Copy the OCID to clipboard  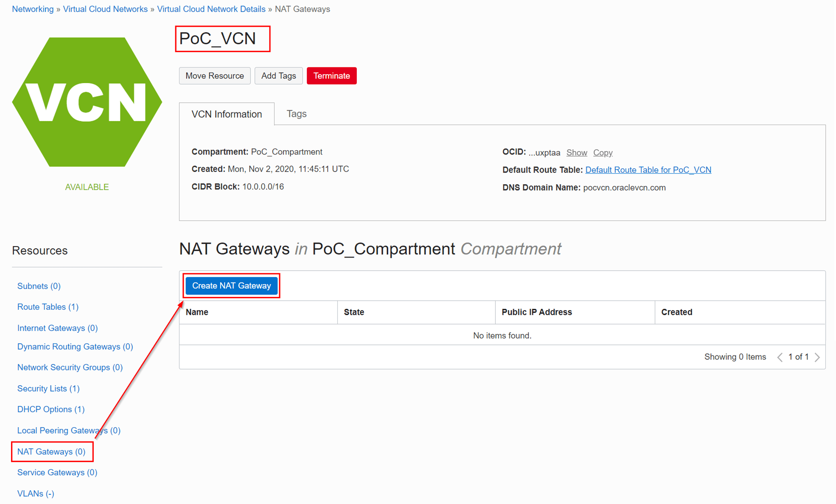point(603,152)
